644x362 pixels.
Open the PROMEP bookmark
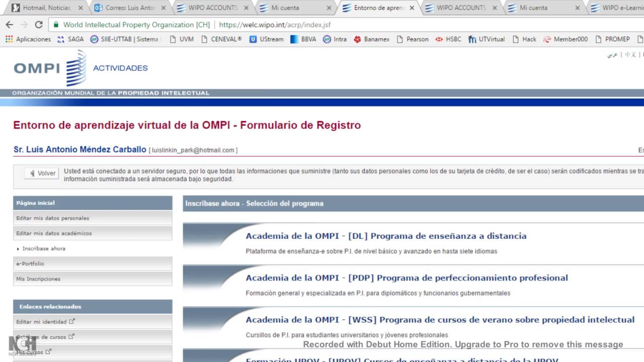click(612, 39)
